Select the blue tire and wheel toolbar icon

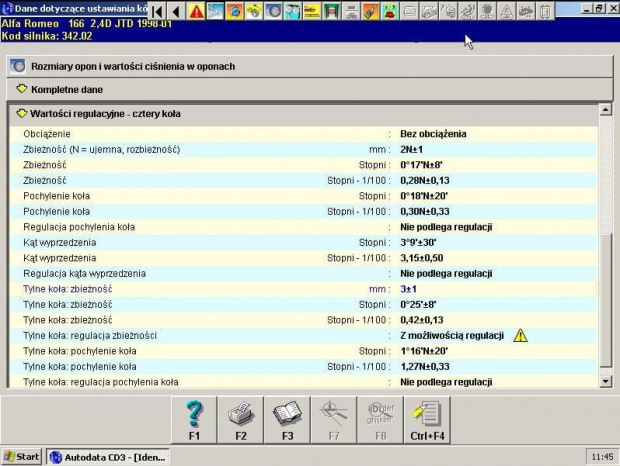274,11
